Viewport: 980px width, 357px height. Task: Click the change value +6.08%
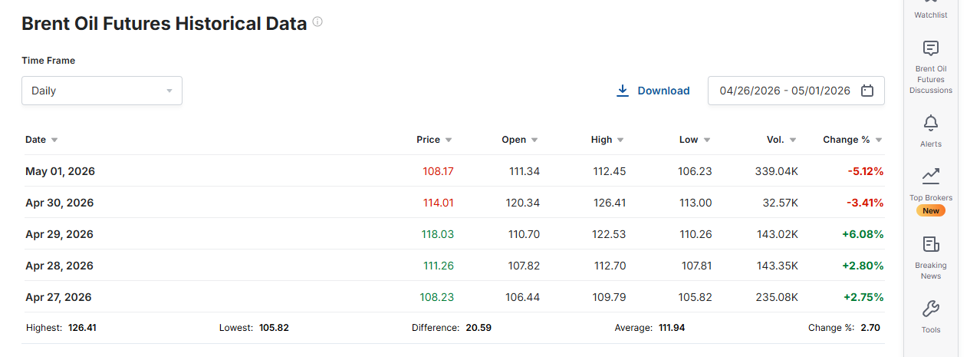(x=863, y=234)
